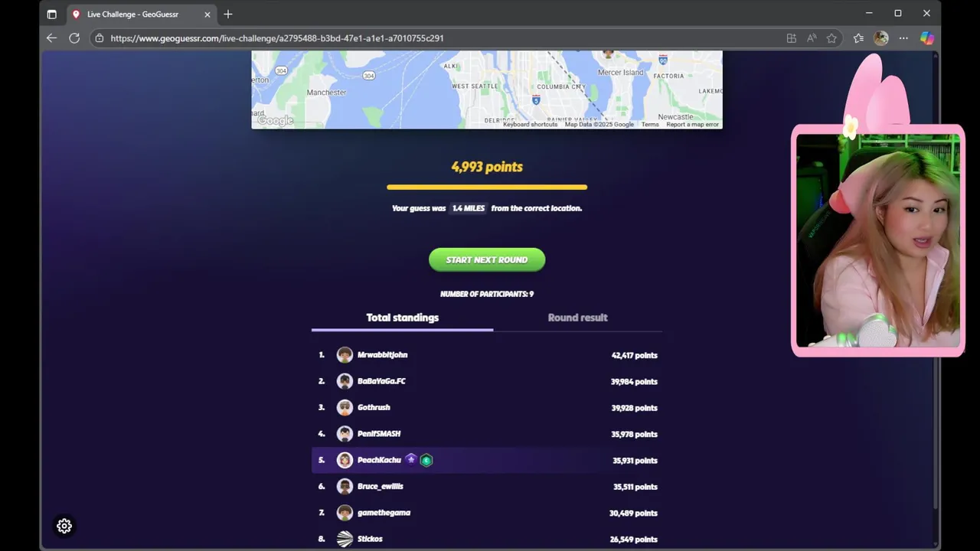Select player name Gothrush
Image resolution: width=980 pixels, height=551 pixels.
pos(374,407)
